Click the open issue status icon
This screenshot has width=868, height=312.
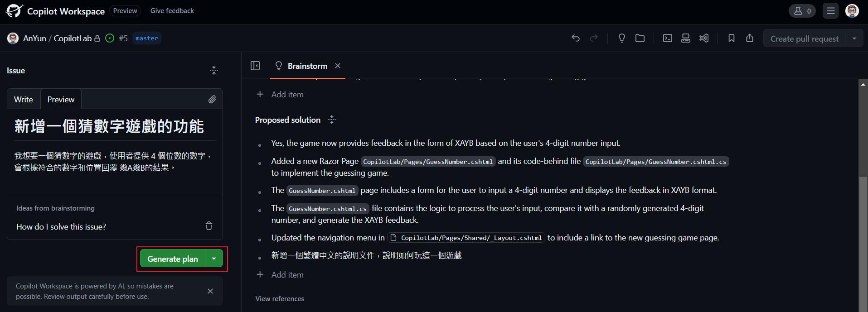110,38
